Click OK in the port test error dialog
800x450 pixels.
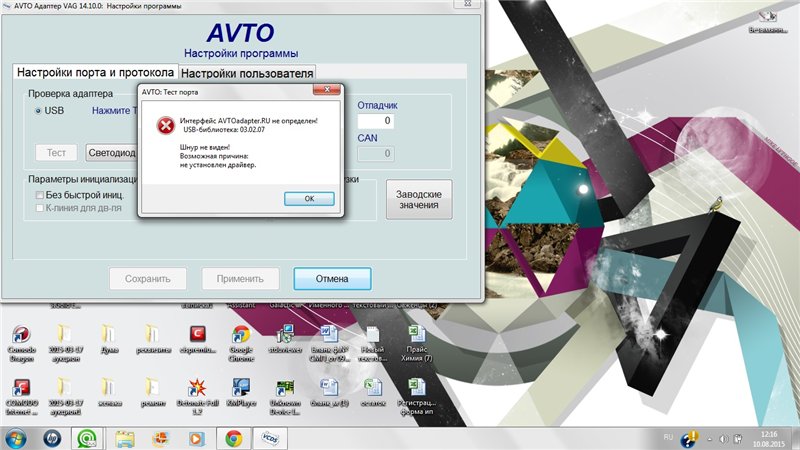pos(309,198)
